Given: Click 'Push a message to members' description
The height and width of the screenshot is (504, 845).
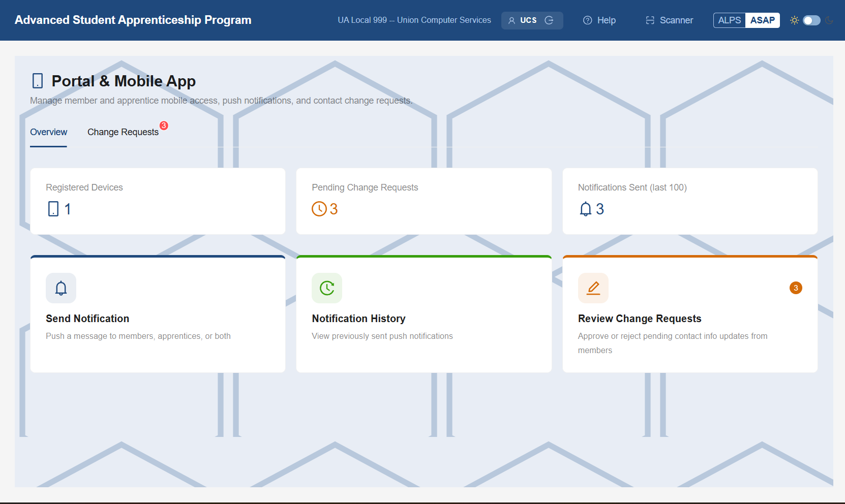Looking at the screenshot, I should pyautogui.click(x=138, y=336).
